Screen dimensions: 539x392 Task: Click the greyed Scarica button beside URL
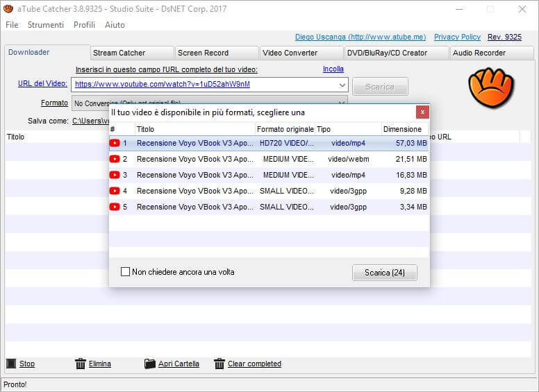380,87
